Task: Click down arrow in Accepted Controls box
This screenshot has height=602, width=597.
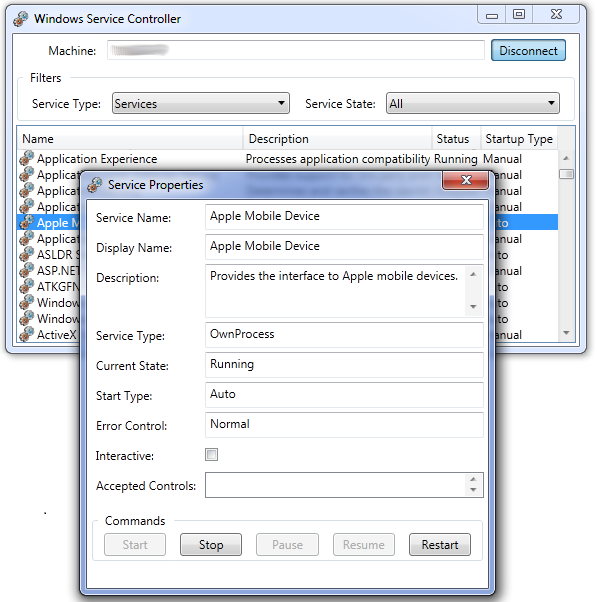Action: click(473, 490)
